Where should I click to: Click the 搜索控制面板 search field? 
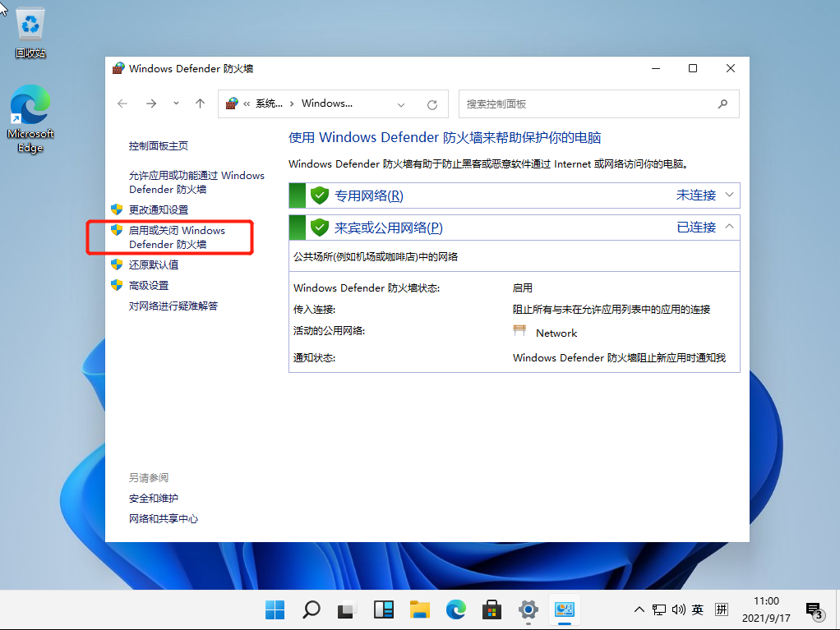coord(584,104)
